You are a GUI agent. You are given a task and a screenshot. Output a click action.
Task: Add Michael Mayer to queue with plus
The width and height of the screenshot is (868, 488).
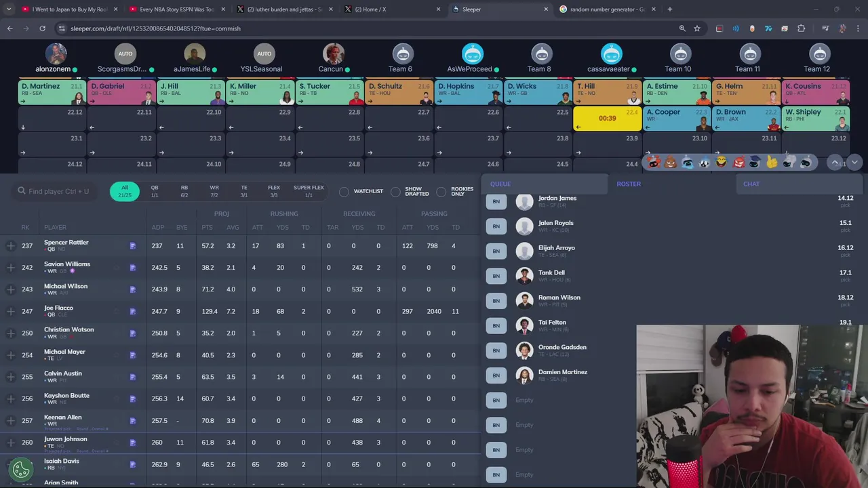tap(11, 355)
